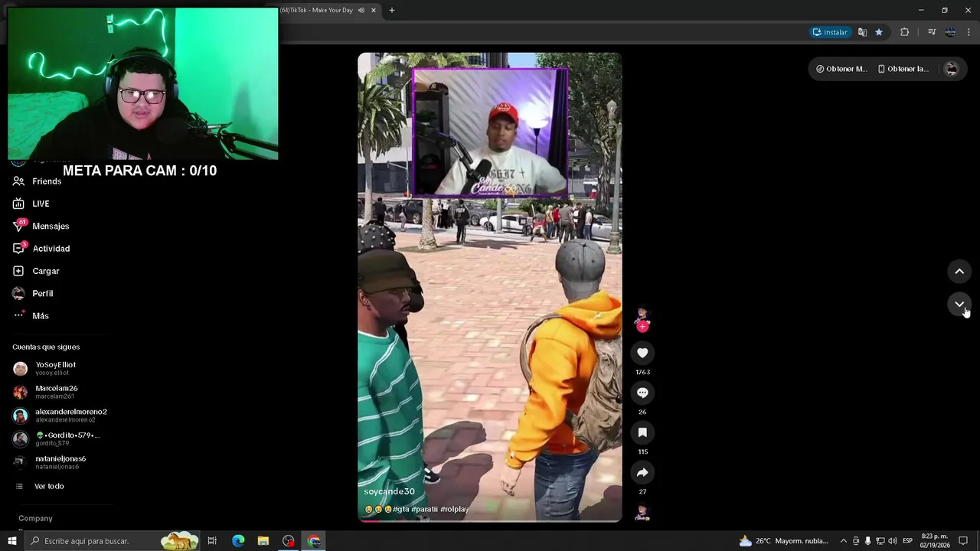
Task: Open alexanderelmoreno2 followed account
Action: tap(60, 415)
